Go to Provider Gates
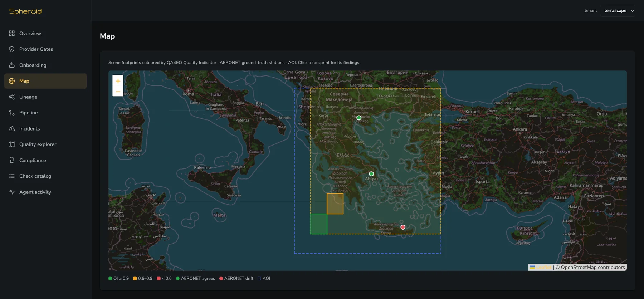 click(45, 49)
